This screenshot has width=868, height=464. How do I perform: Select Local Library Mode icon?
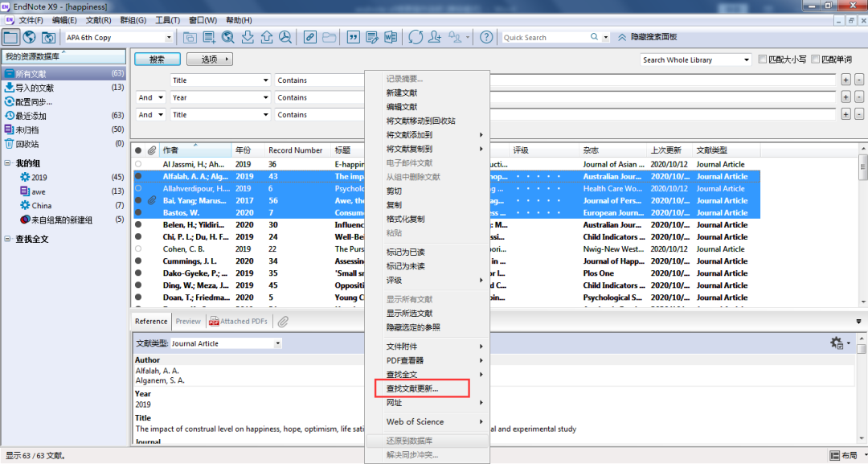click(10, 37)
